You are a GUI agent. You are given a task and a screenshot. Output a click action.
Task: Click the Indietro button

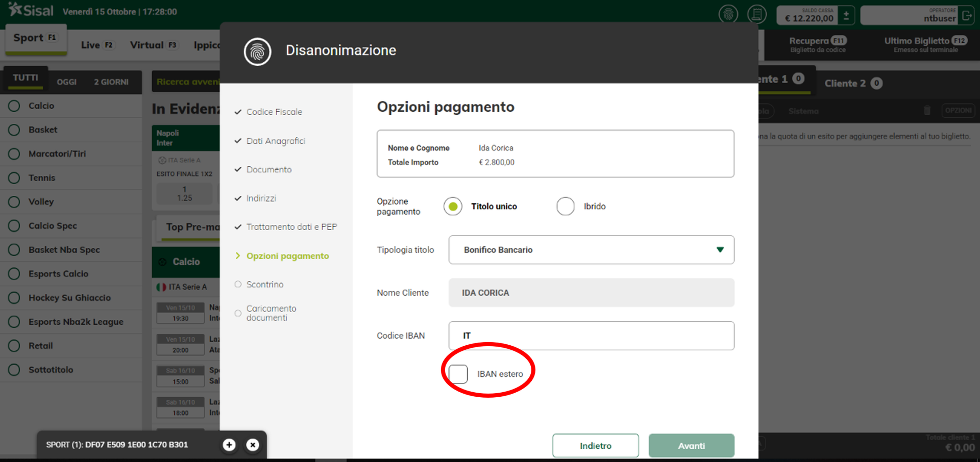[595, 446]
